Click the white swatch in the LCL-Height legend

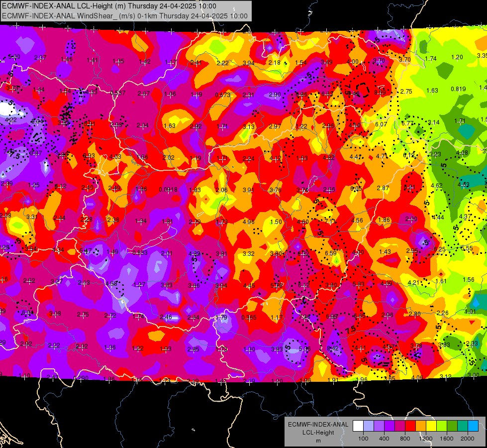[358, 426]
